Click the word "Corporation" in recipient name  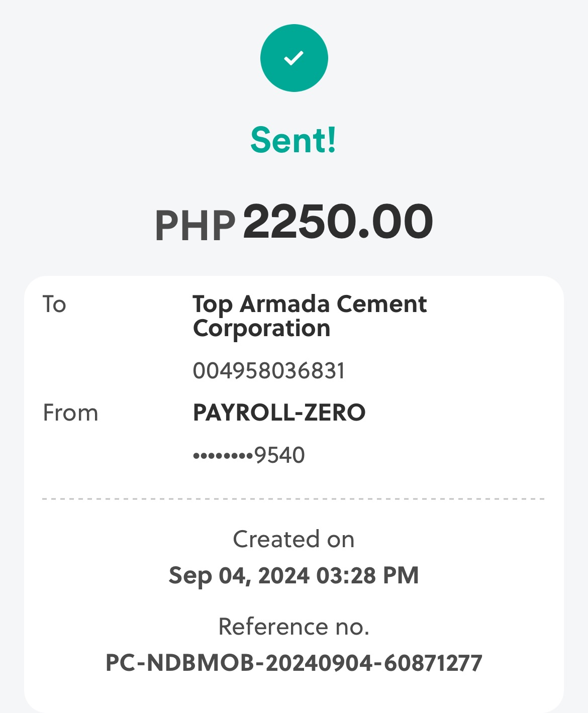click(x=261, y=329)
